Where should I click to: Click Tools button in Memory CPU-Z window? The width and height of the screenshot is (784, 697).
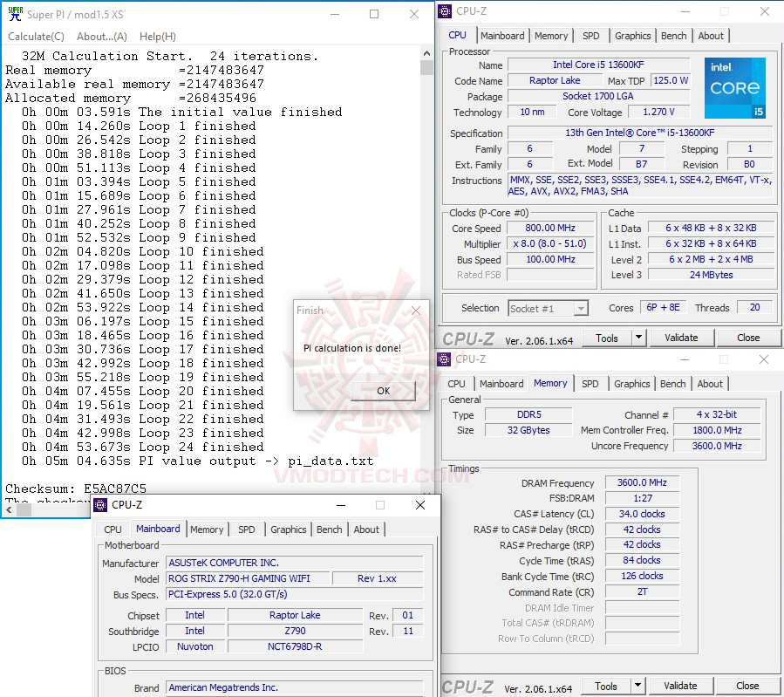pyautogui.click(x=605, y=686)
